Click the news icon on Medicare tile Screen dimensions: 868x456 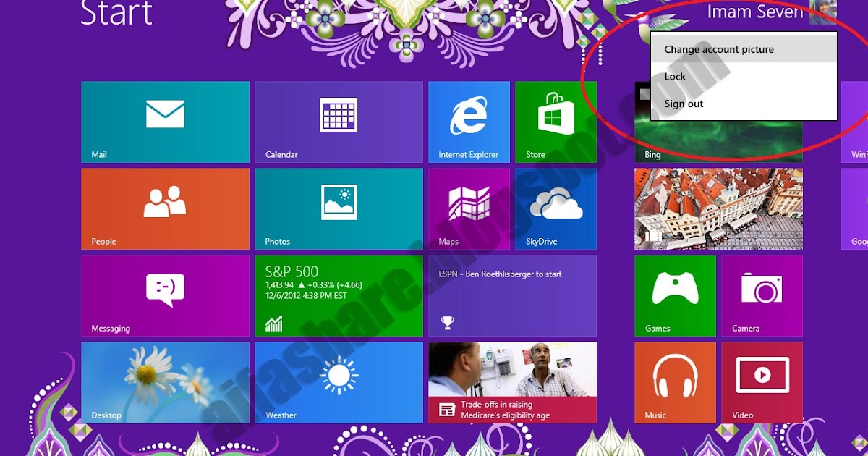pyautogui.click(x=447, y=410)
